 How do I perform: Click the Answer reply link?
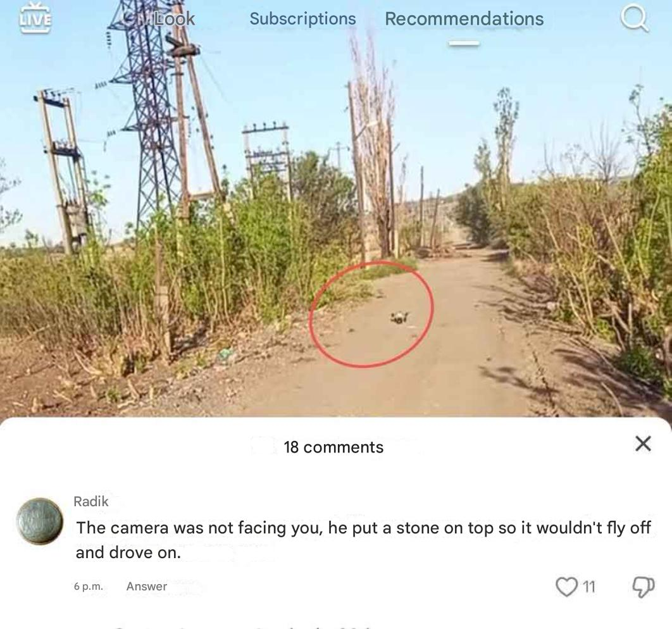(x=147, y=586)
